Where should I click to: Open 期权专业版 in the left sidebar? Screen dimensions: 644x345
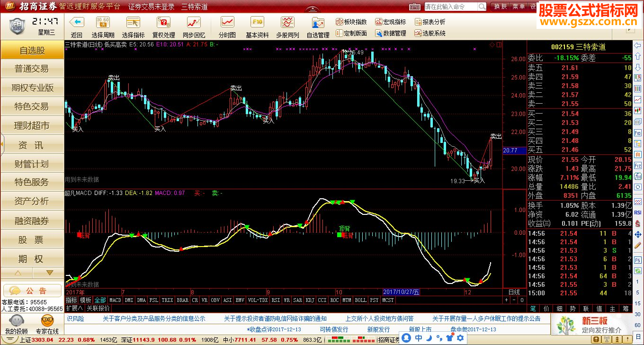pyautogui.click(x=32, y=88)
